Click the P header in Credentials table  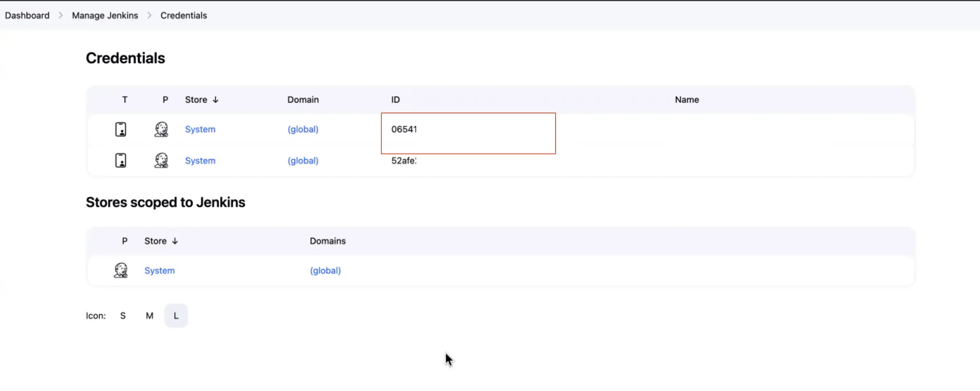tap(165, 100)
